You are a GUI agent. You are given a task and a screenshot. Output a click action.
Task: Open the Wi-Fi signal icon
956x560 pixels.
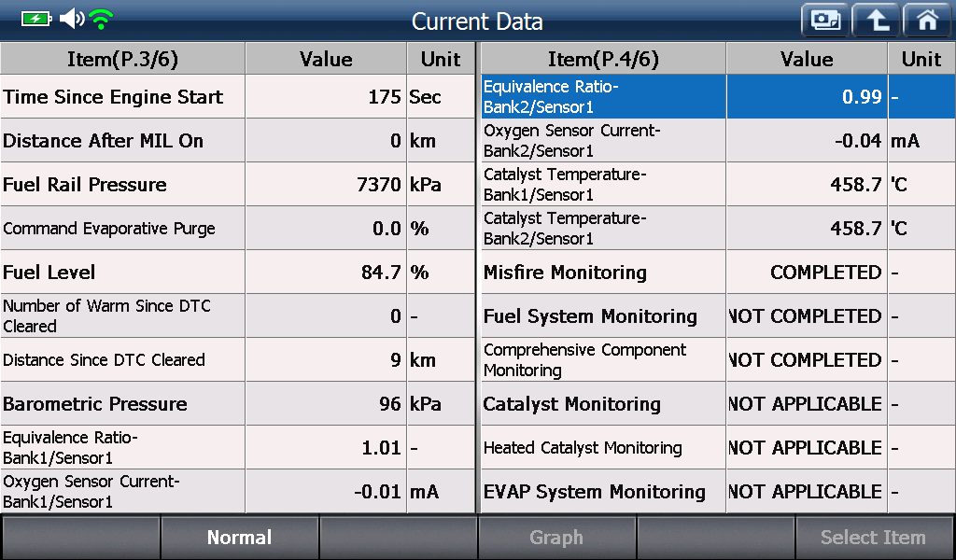tap(101, 20)
